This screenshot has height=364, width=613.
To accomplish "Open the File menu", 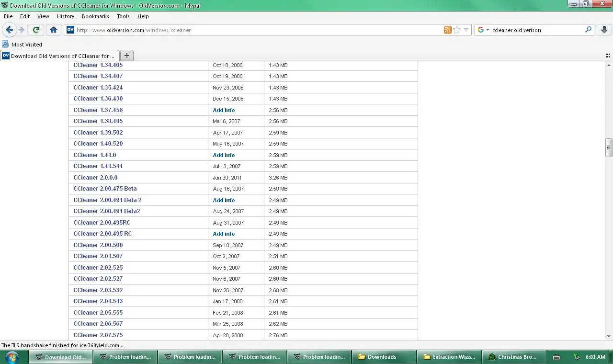I will tap(8, 16).
